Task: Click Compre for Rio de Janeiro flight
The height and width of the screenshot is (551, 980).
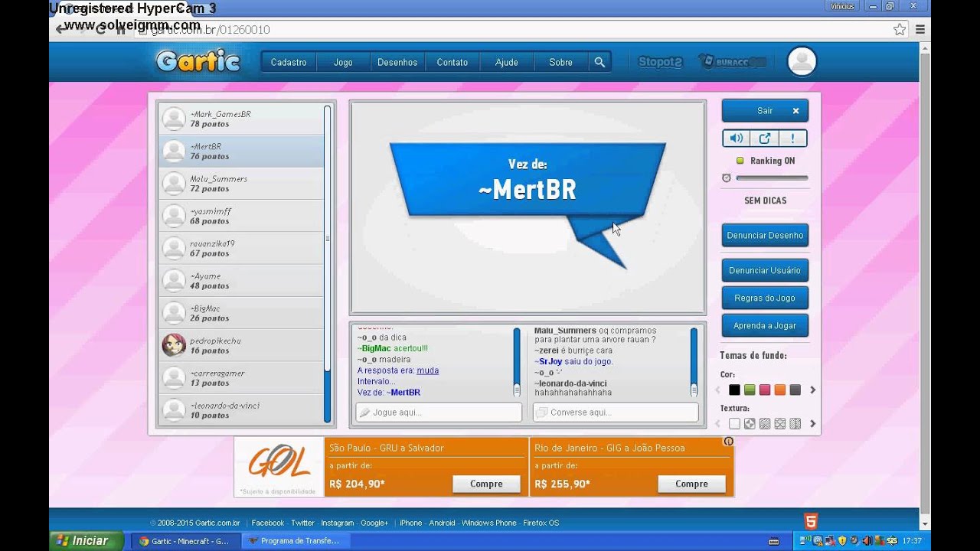Action: [691, 484]
